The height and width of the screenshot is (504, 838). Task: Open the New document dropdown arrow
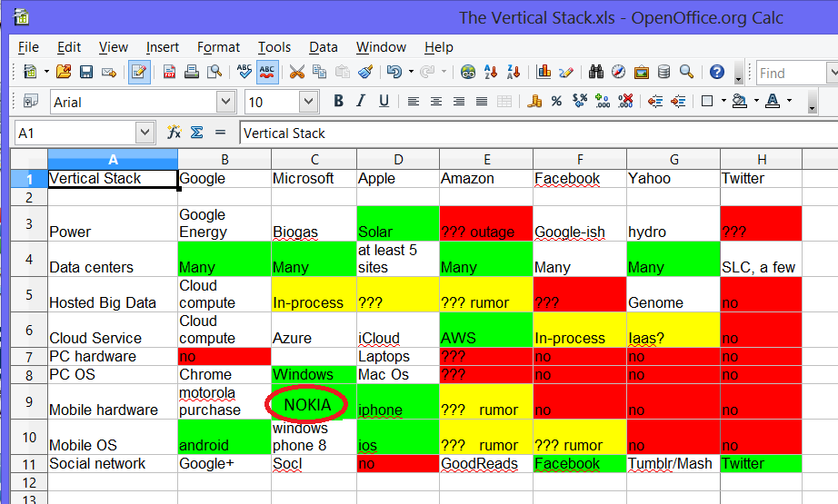tap(46, 72)
